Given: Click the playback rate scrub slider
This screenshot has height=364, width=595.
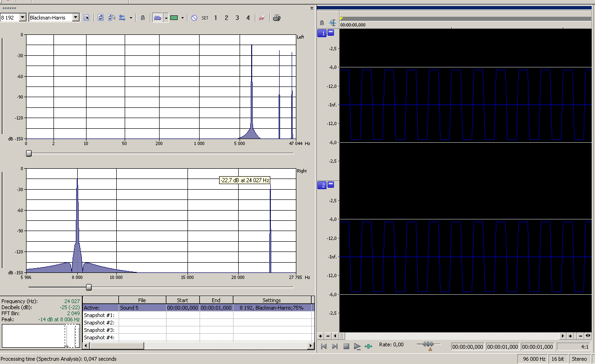Looking at the screenshot, I should pyautogui.click(x=428, y=344).
